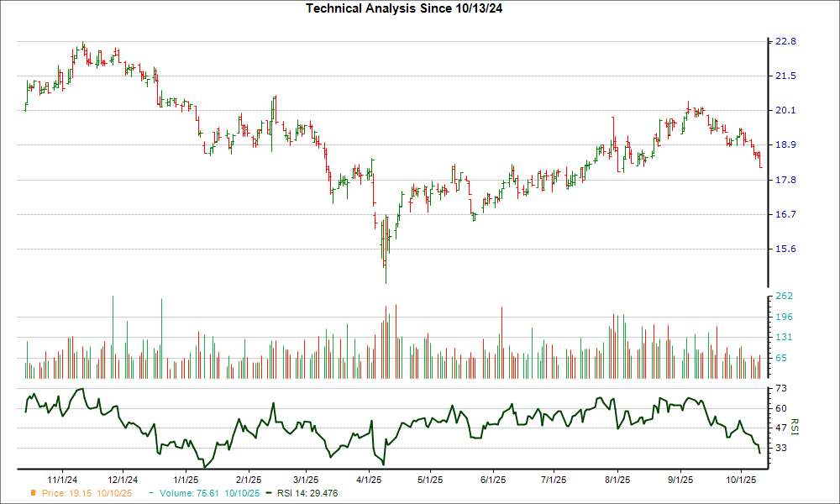Image resolution: width=840 pixels, height=504 pixels.
Task: Click the final endpoint of the RSI line
Action: point(760,454)
